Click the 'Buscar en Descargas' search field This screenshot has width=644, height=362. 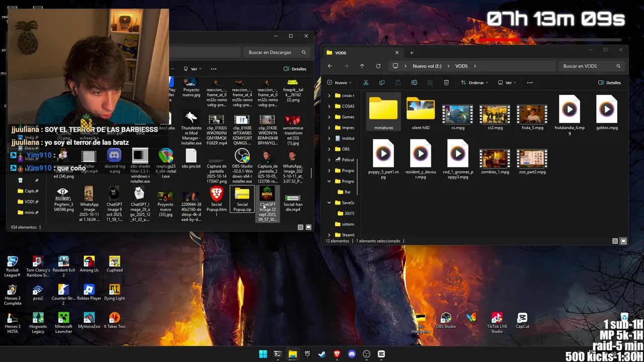click(277, 52)
